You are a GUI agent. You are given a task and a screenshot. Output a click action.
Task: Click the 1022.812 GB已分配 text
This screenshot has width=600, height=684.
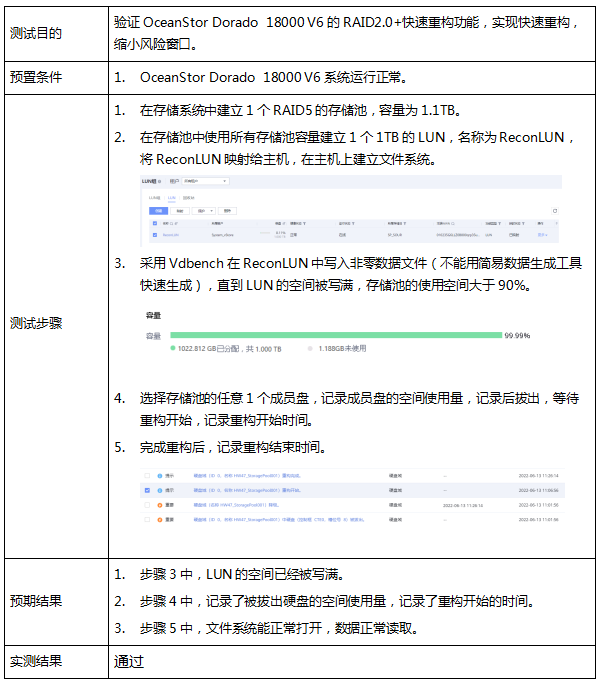[x=209, y=349]
